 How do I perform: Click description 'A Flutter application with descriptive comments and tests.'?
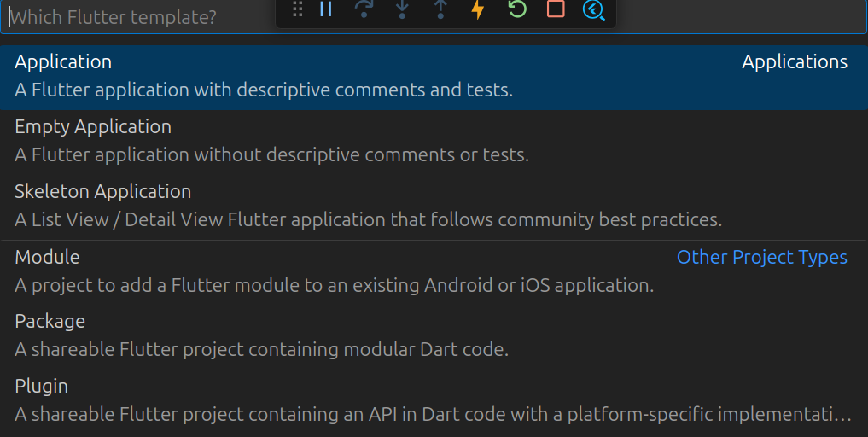(x=264, y=90)
